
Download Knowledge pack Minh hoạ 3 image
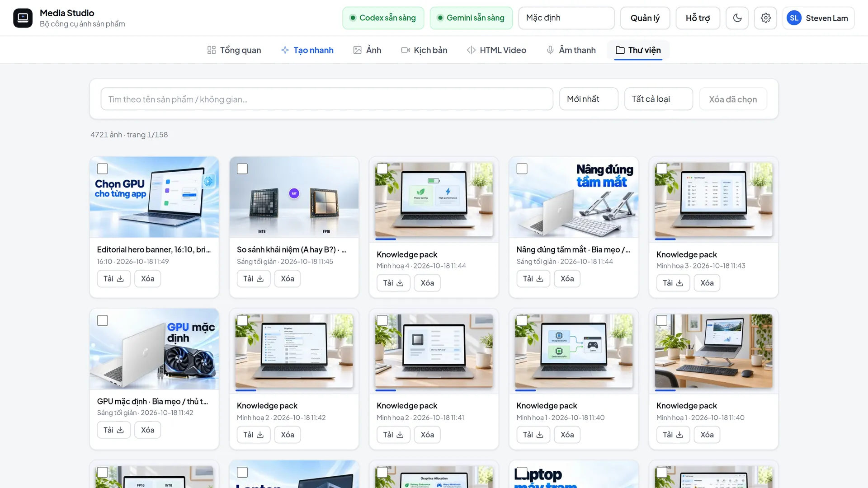(x=673, y=283)
